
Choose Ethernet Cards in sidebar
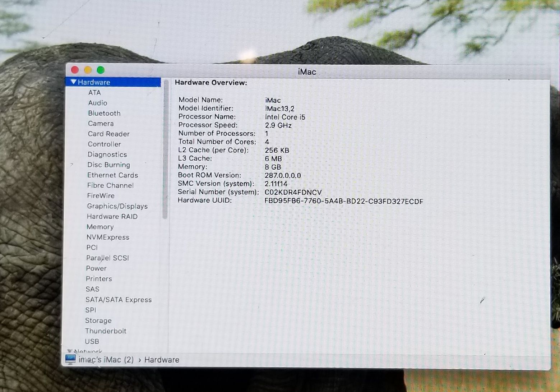112,175
